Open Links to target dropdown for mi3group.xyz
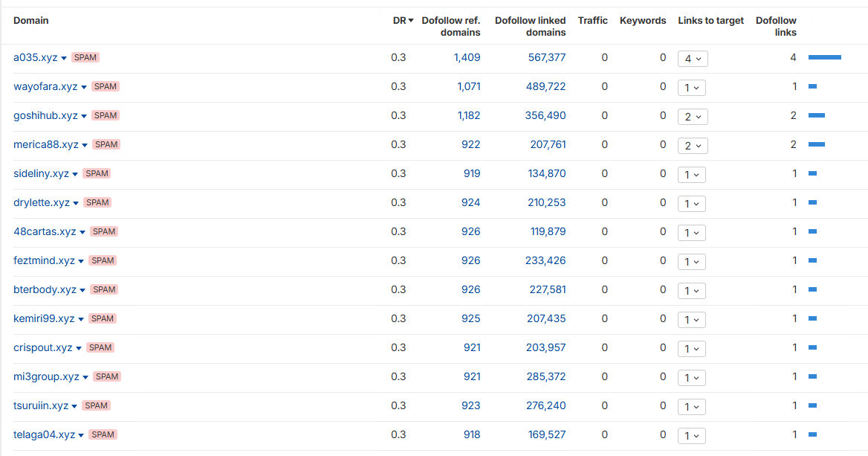The width and height of the screenshot is (868, 456). pos(691,378)
